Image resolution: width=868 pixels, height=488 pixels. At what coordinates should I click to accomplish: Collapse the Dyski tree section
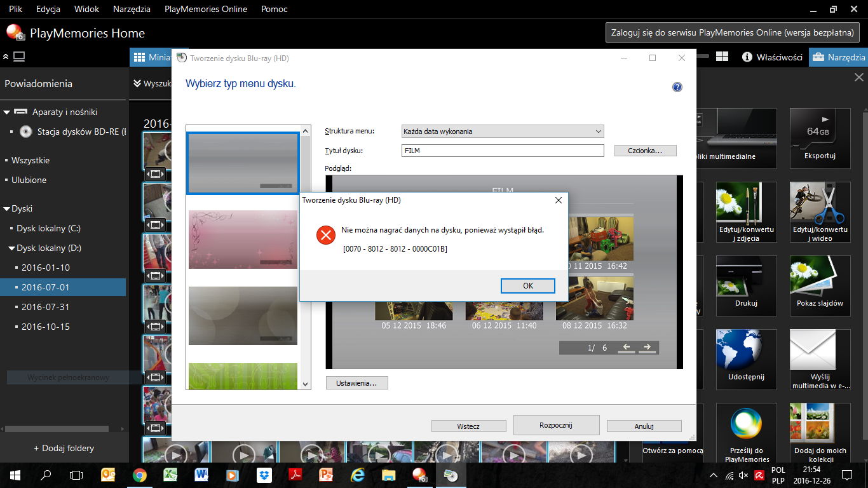[x=7, y=208]
